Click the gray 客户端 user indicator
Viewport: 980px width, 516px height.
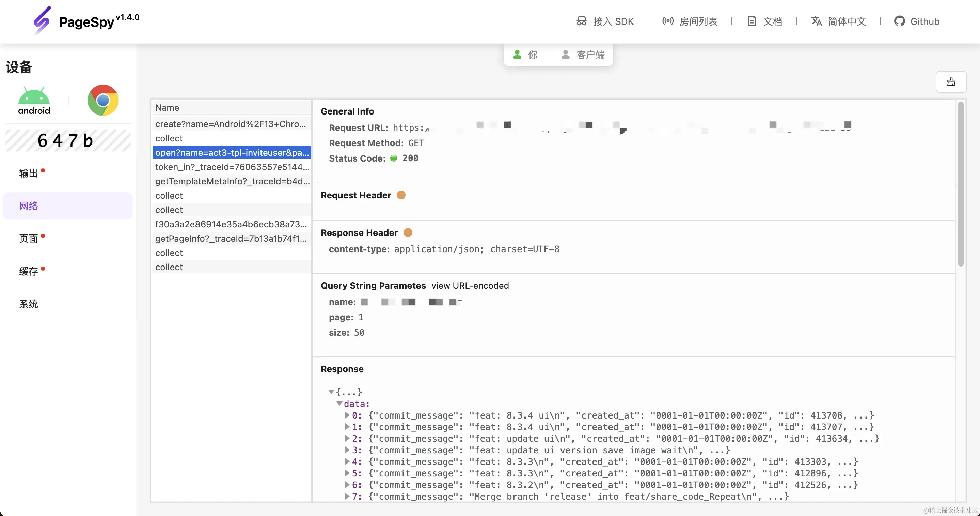point(583,55)
